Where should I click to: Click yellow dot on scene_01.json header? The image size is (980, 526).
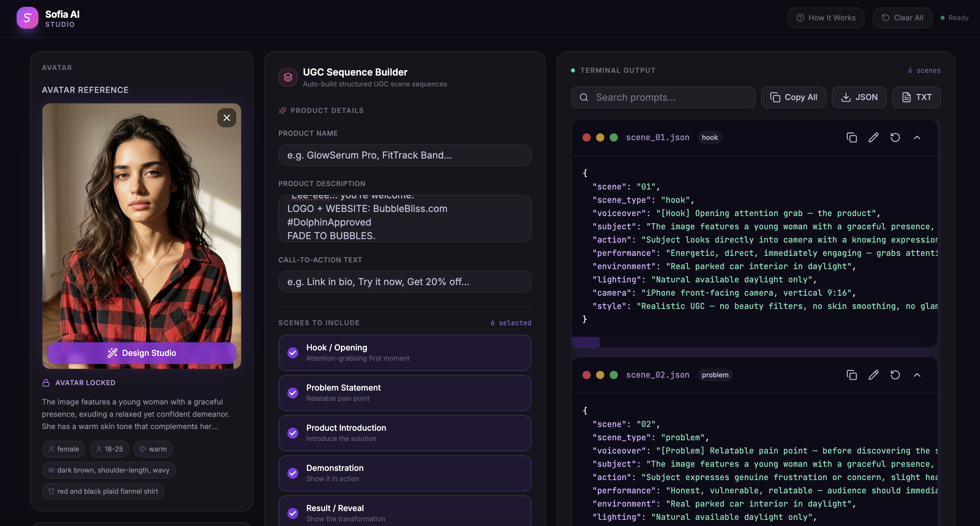pyautogui.click(x=600, y=137)
